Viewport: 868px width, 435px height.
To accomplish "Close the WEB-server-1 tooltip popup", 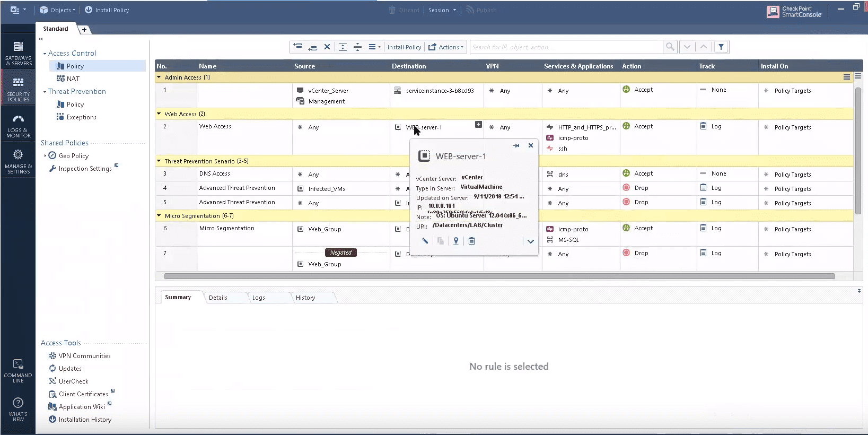I will [x=531, y=145].
